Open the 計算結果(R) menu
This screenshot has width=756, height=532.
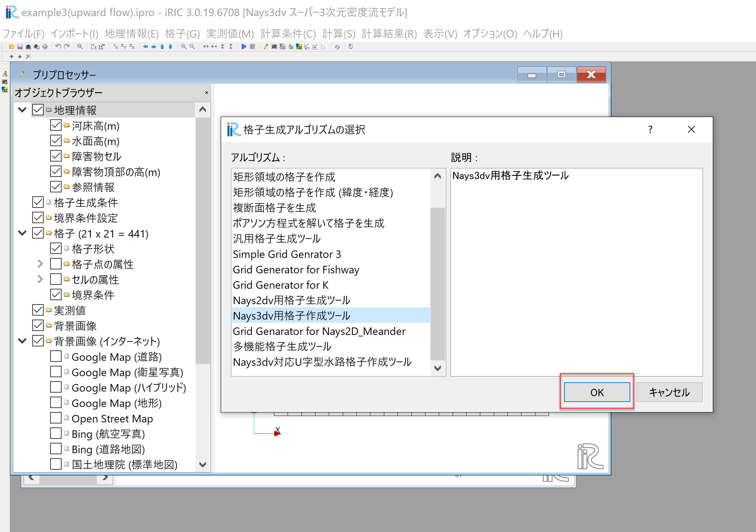click(389, 34)
